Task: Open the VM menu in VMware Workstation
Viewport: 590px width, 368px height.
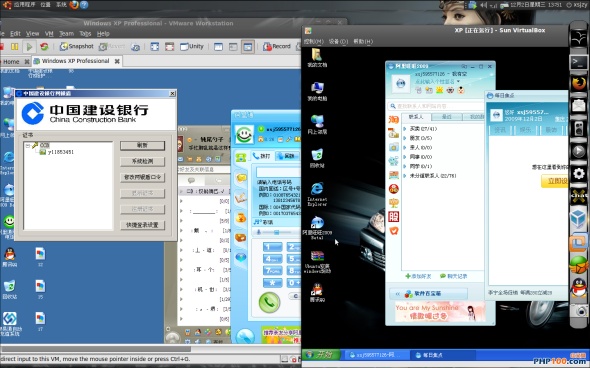Action: [49, 33]
